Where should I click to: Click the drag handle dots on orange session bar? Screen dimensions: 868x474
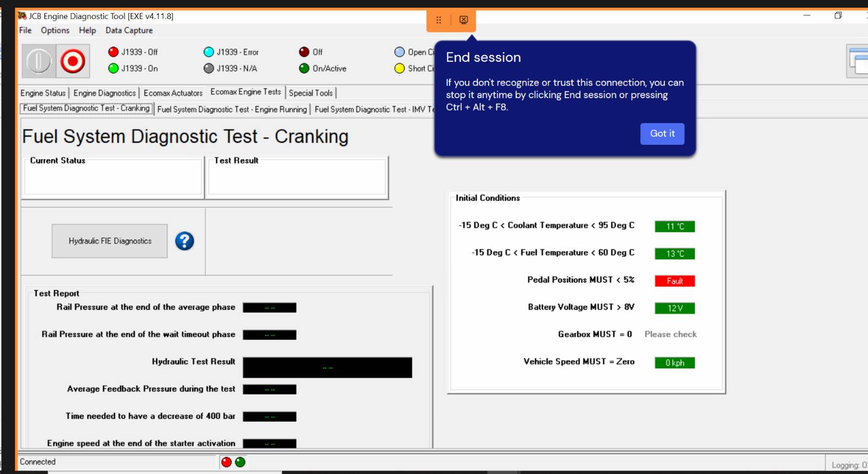point(438,20)
